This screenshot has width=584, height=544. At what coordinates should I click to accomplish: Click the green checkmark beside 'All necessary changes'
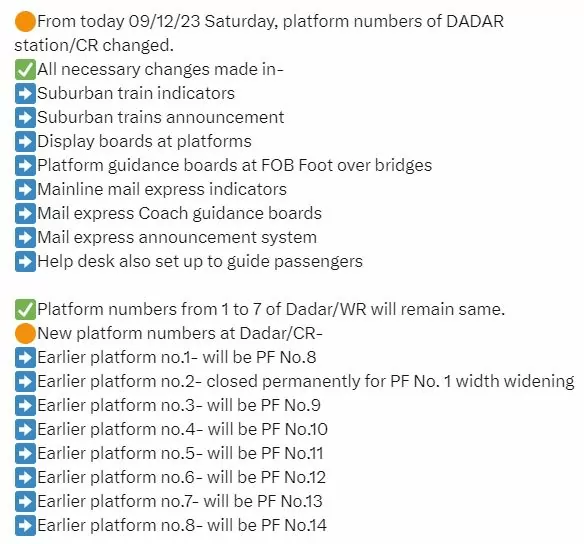(x=25, y=70)
